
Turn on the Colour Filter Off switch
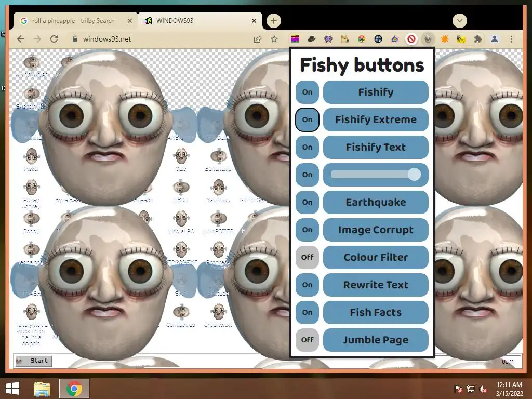307,257
